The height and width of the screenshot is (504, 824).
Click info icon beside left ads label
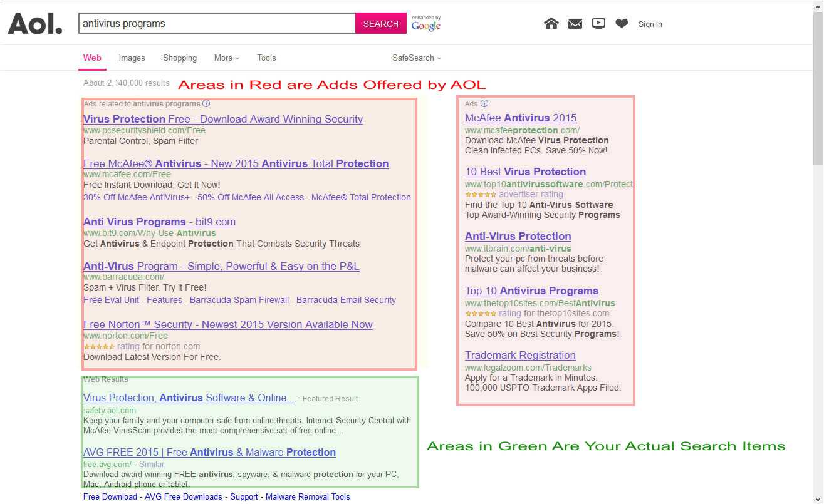pyautogui.click(x=206, y=104)
